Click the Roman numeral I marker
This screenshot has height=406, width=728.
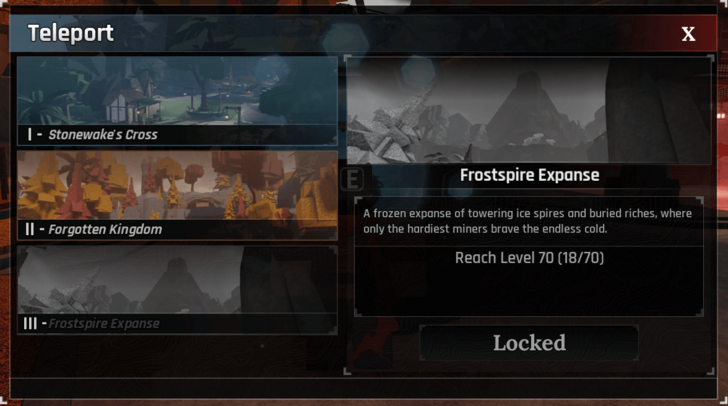[30, 135]
